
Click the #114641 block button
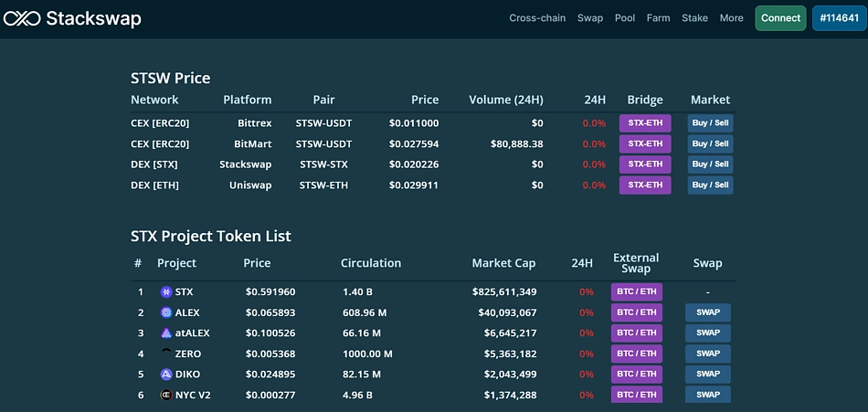click(839, 18)
